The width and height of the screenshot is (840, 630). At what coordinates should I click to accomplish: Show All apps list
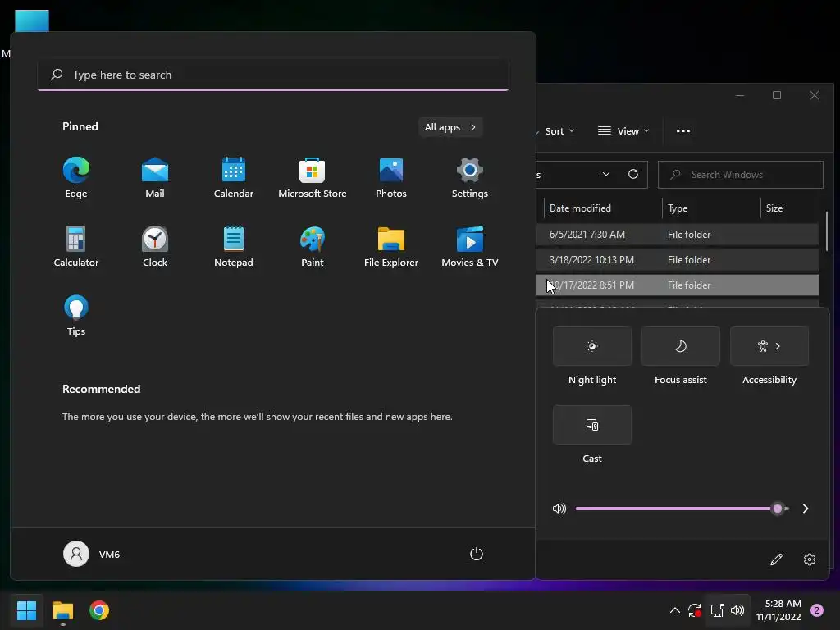[x=450, y=127]
